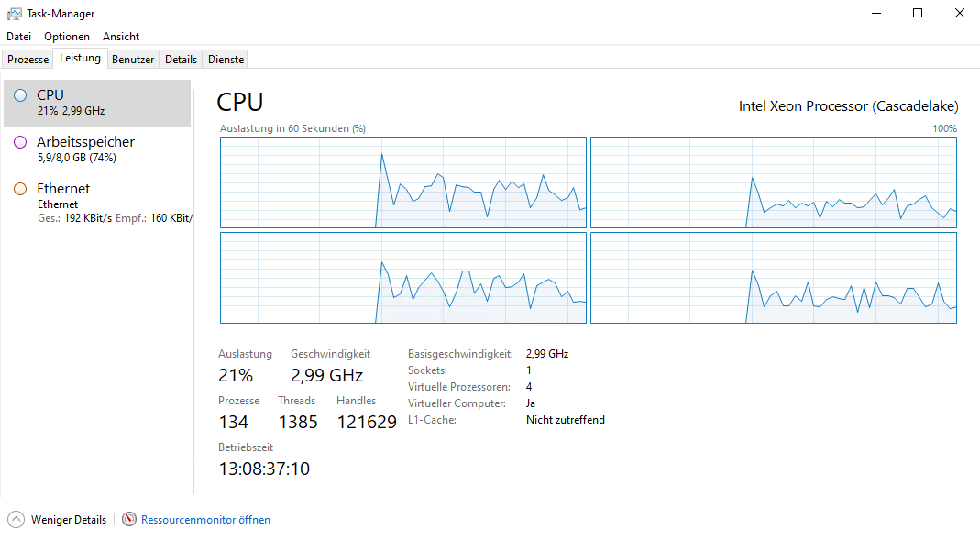The image size is (980, 541).
Task: Click the Task-Manager title bar icon
Action: point(14,14)
